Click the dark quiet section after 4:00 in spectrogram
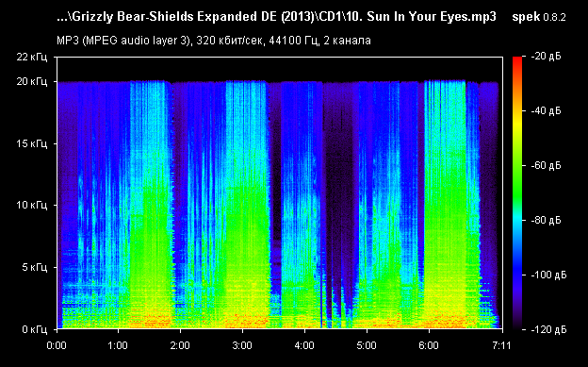The height and width of the screenshot is (367, 588). click(x=339, y=188)
